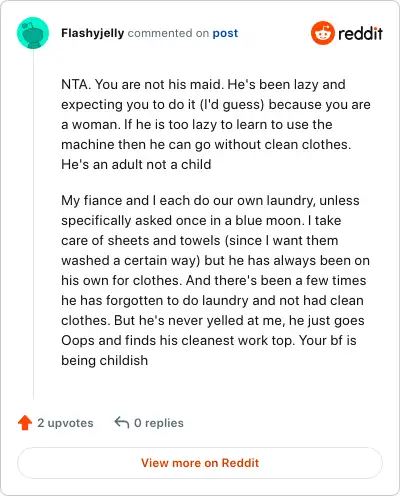This screenshot has width=400, height=496.
Task: Click the line starting 'Oops and finds'
Action: click(x=209, y=341)
